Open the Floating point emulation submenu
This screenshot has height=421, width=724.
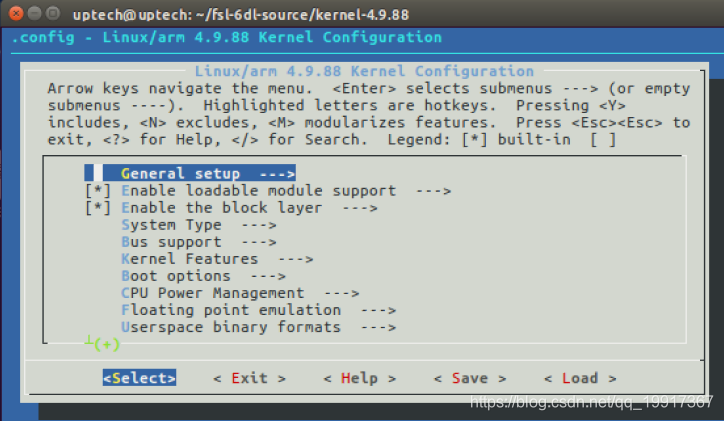[x=259, y=310]
